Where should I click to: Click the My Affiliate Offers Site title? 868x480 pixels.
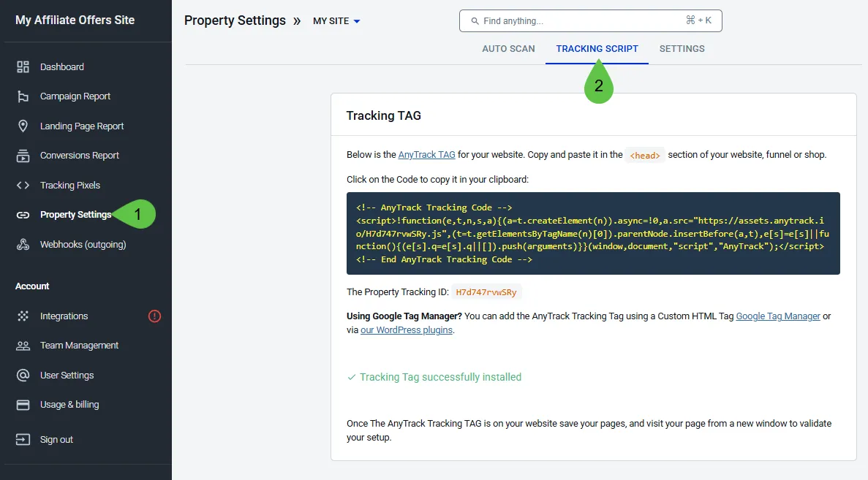click(75, 20)
